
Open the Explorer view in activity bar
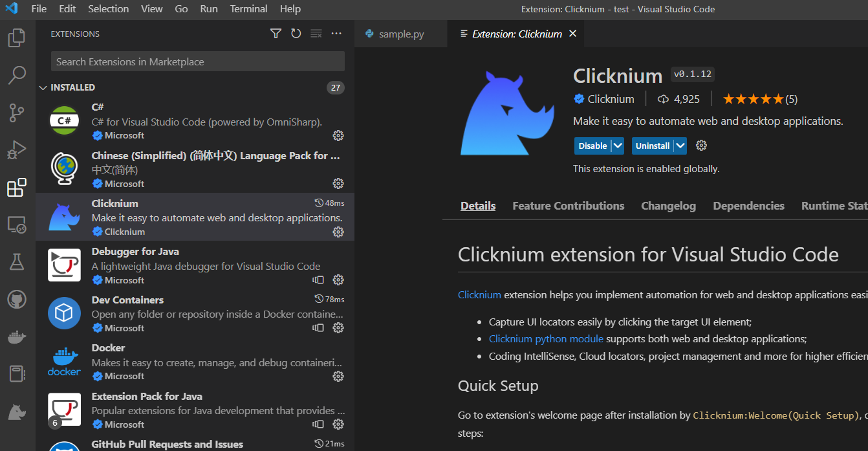tap(17, 38)
